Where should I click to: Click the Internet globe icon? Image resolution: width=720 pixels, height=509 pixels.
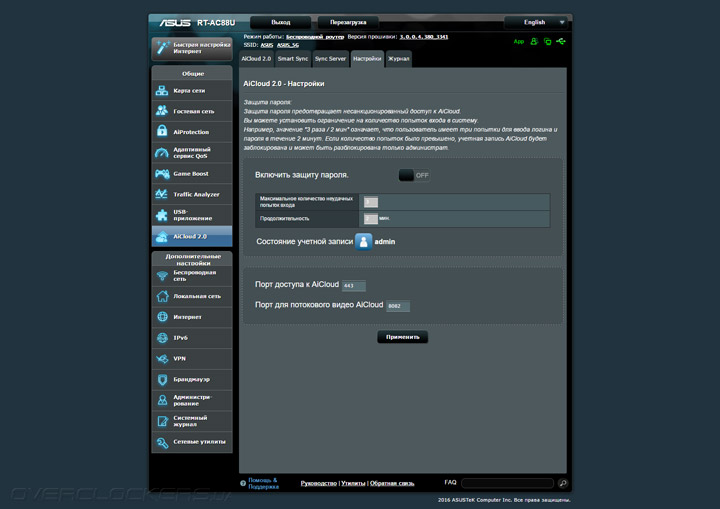[162, 317]
